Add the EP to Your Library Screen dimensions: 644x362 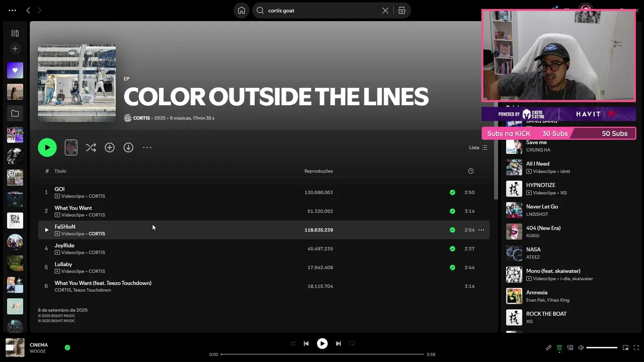click(x=110, y=147)
